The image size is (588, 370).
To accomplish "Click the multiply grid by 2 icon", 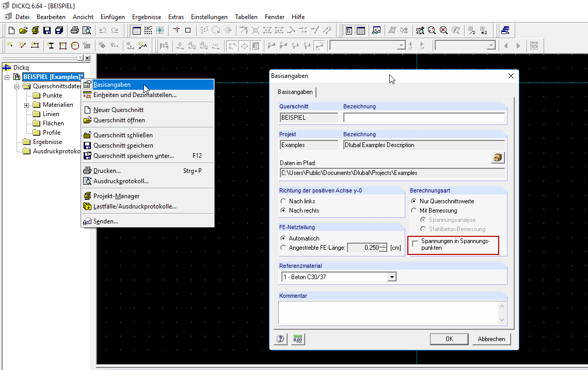I will pos(484,30).
